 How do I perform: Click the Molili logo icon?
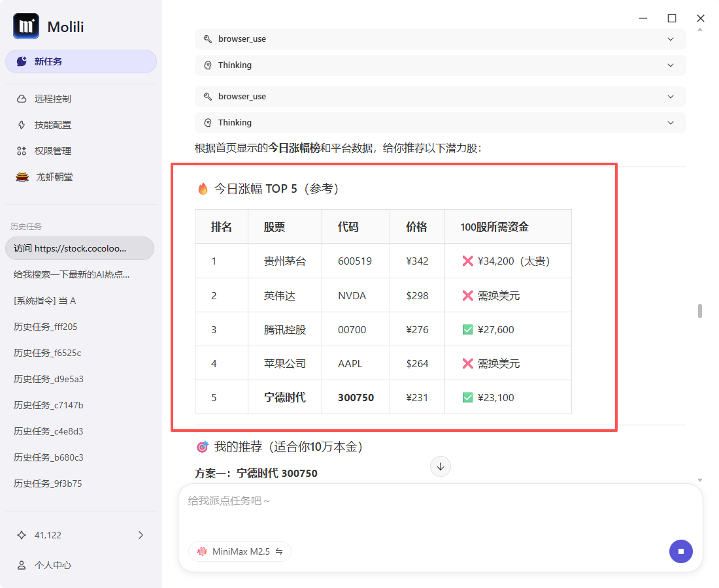(x=26, y=26)
